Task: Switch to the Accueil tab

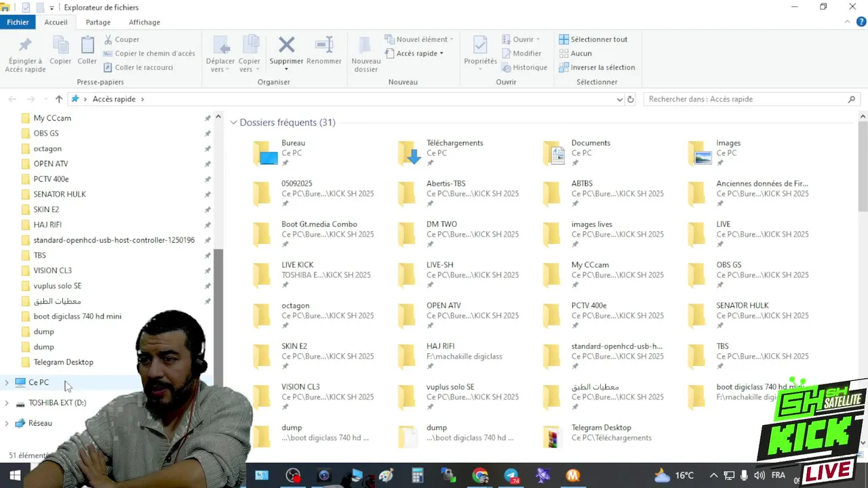Action: point(56,22)
